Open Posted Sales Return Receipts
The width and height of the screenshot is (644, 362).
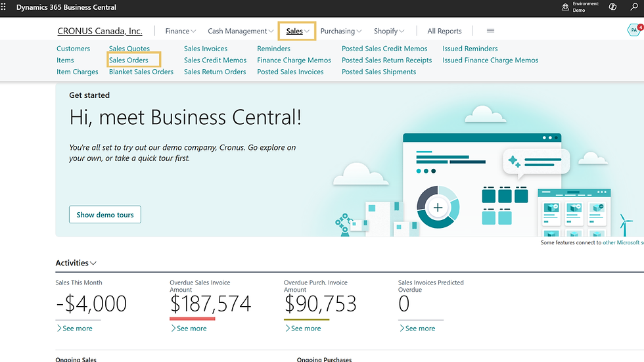pos(386,60)
